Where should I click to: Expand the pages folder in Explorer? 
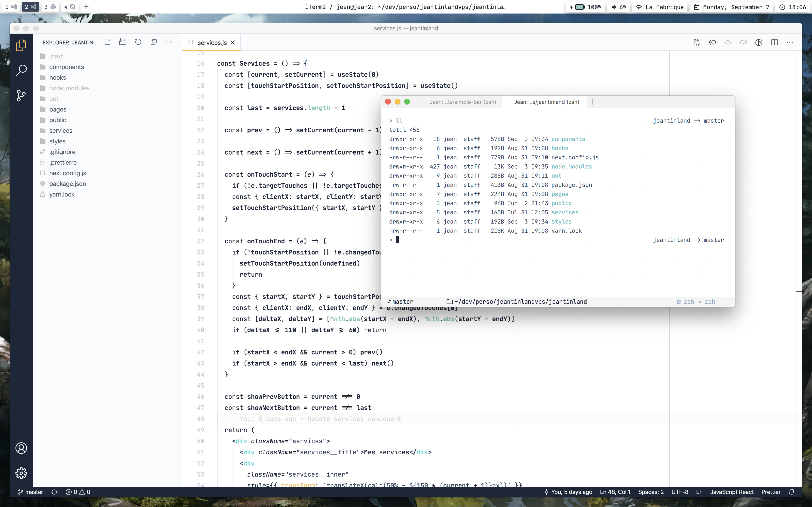pos(58,109)
